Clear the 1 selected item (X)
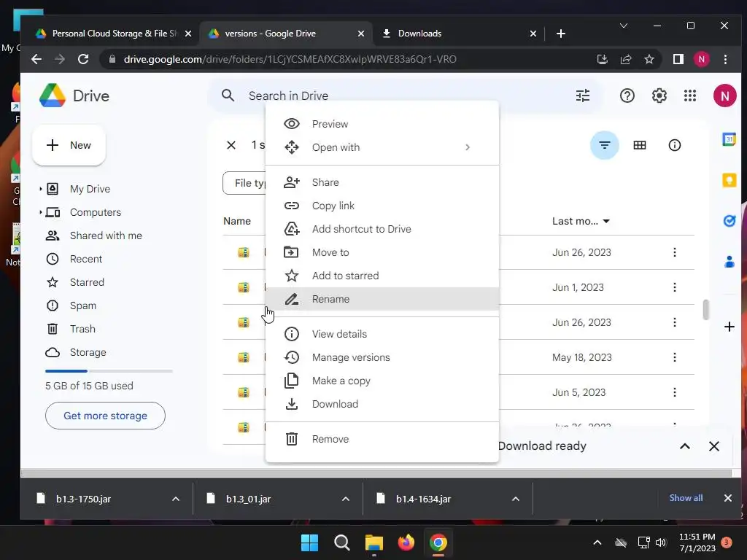The width and height of the screenshot is (747, 560). (x=231, y=145)
